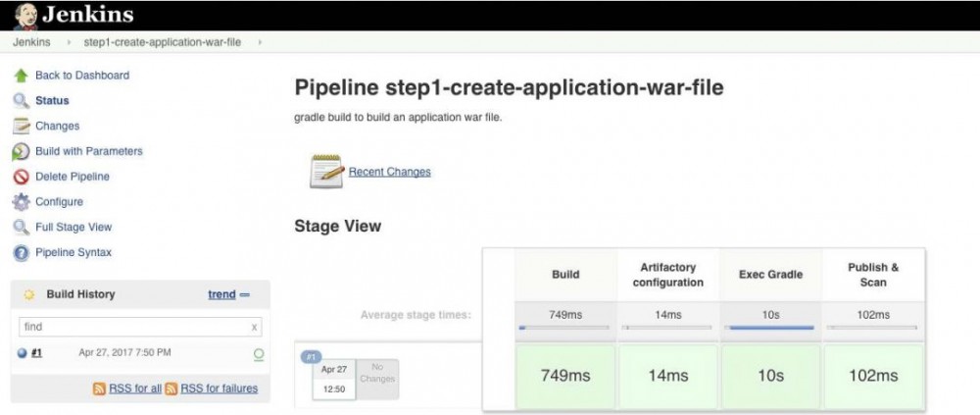Click the #1 build badge in Stage View
980x415 pixels.
[x=312, y=357]
